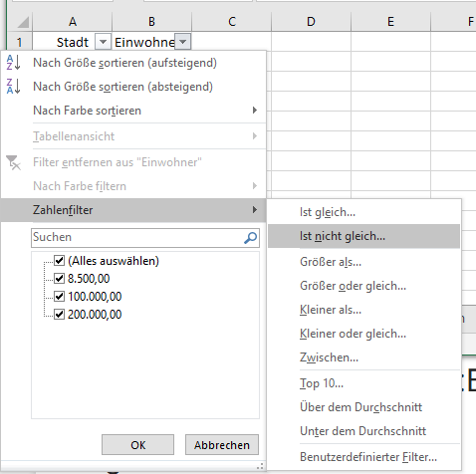Select Größer als... filter option
The width and height of the screenshot is (476, 474).
(364, 262)
